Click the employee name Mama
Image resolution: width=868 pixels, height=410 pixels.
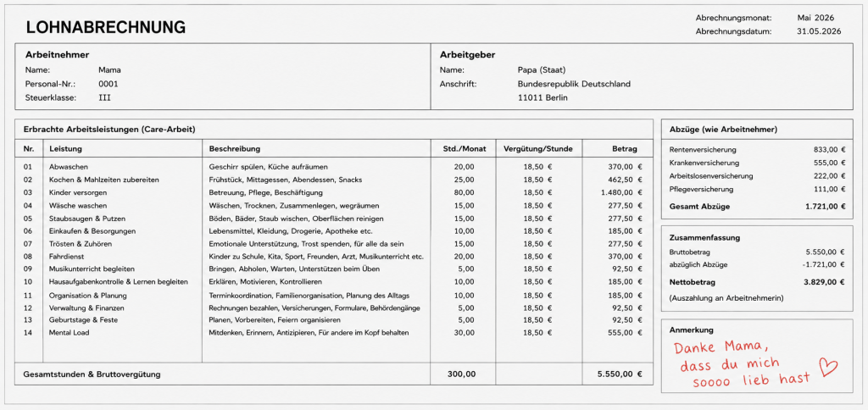point(109,70)
